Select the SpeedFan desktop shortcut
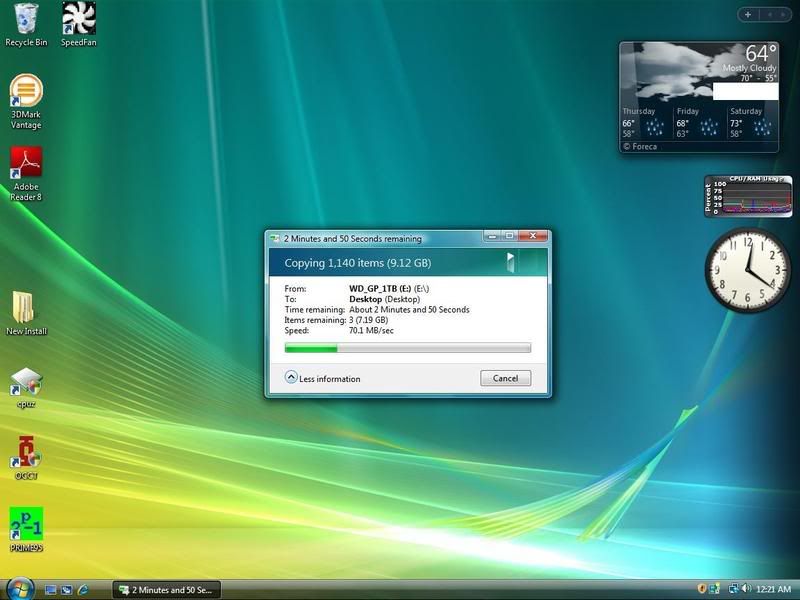Screen dimensions: 800x600 [79, 24]
